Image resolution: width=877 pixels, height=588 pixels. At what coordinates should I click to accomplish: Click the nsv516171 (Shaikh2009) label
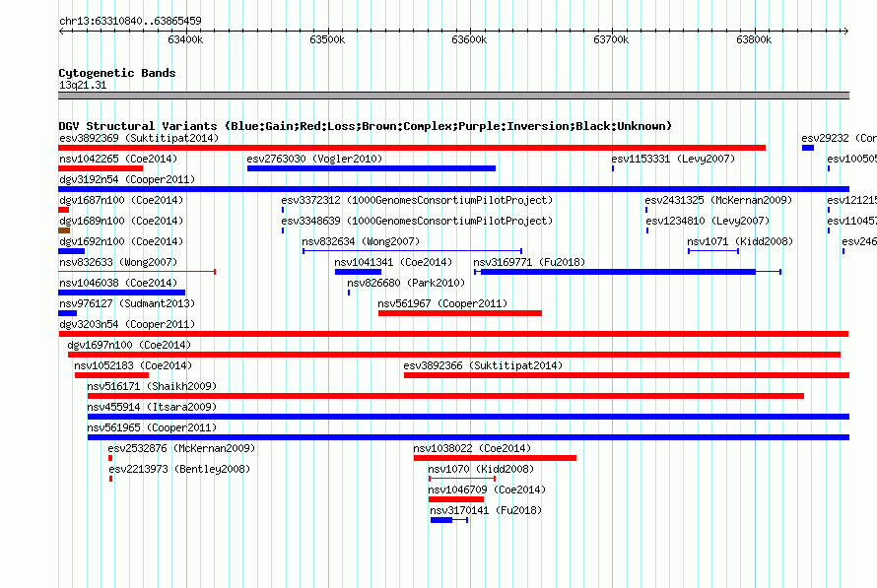tap(152, 386)
